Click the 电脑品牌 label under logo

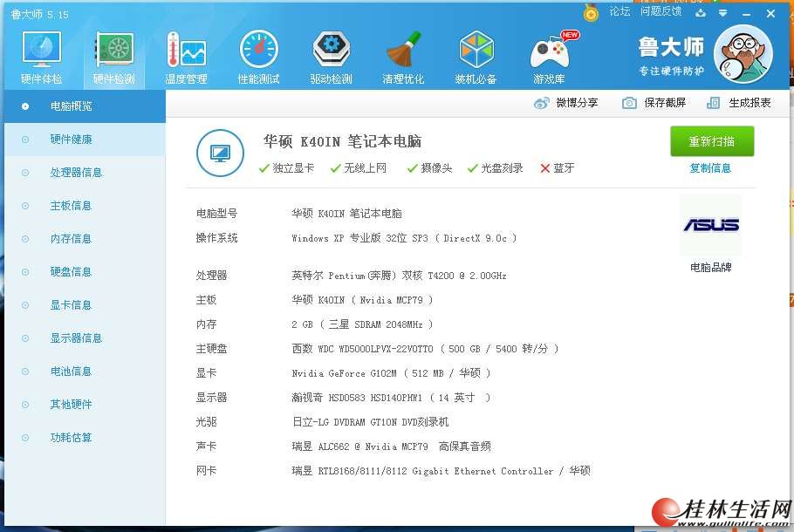[x=710, y=268]
